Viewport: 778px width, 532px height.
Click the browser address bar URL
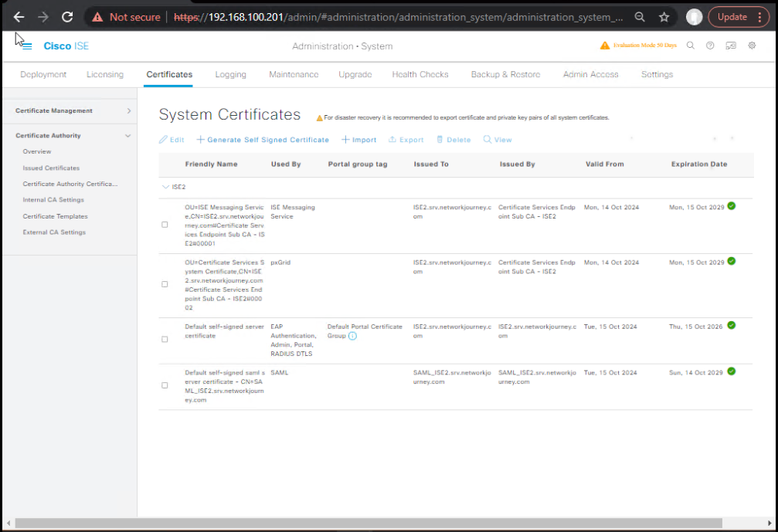(x=399, y=17)
